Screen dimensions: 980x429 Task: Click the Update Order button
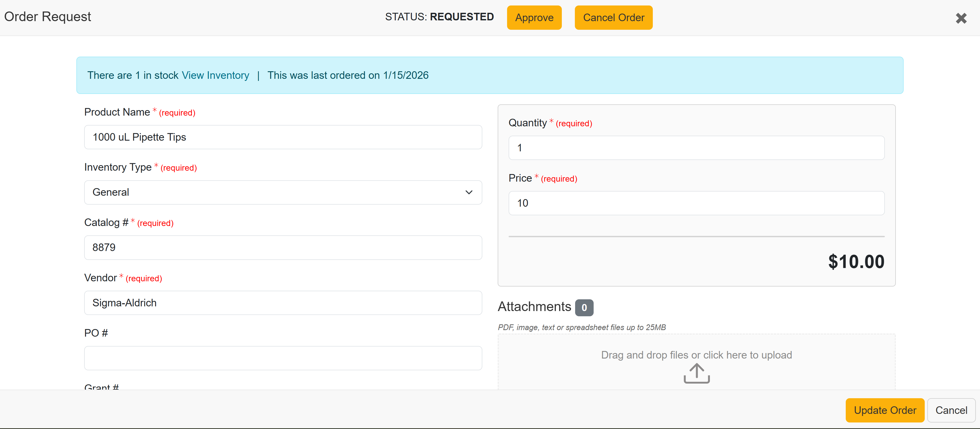(x=885, y=410)
